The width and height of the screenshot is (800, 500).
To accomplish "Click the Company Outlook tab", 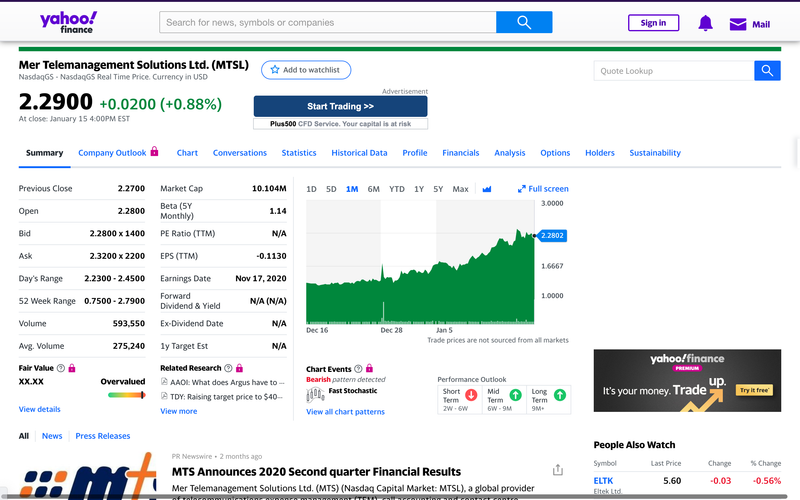I will [112, 153].
